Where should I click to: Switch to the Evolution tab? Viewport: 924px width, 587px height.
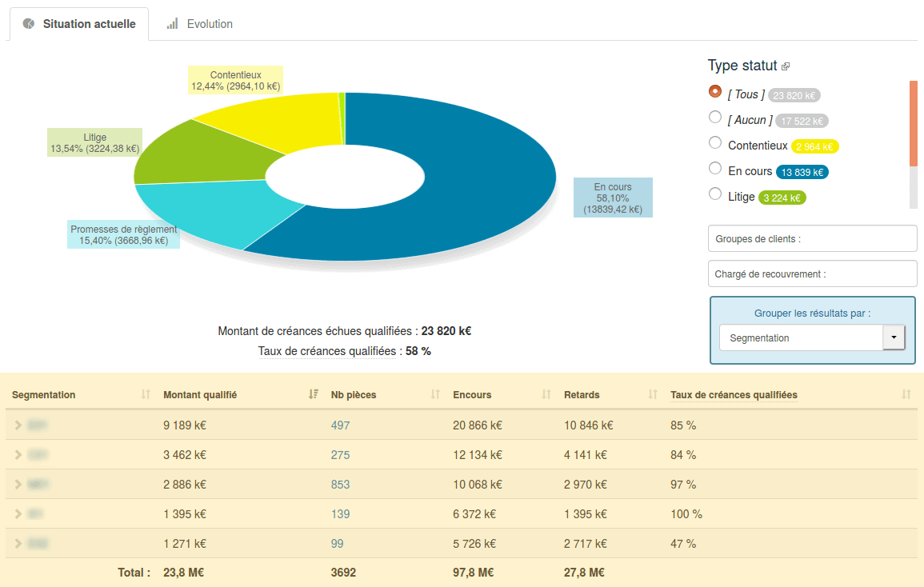pyautogui.click(x=200, y=24)
